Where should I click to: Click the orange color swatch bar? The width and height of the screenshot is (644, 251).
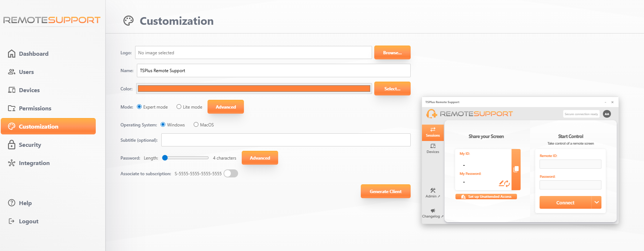click(254, 89)
